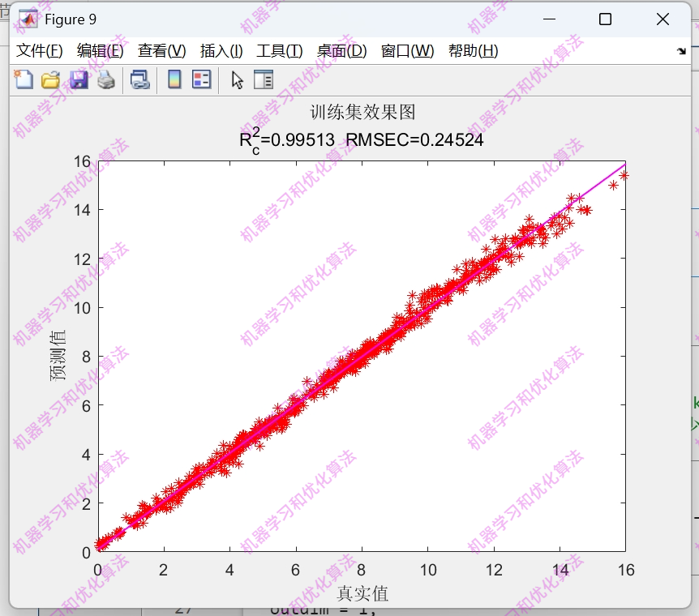Viewport: 699px width, 616px height.
Task: Insert a legend using the legend icon
Action: coord(199,79)
